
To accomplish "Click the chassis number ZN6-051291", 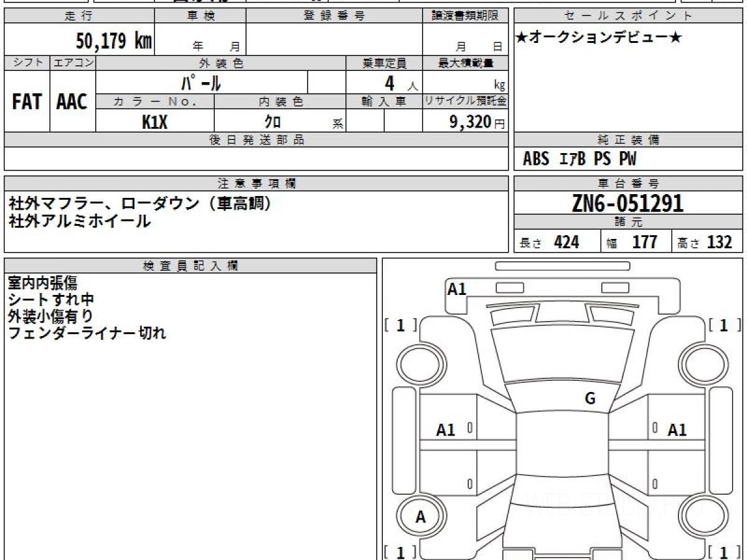I will pos(627,203).
